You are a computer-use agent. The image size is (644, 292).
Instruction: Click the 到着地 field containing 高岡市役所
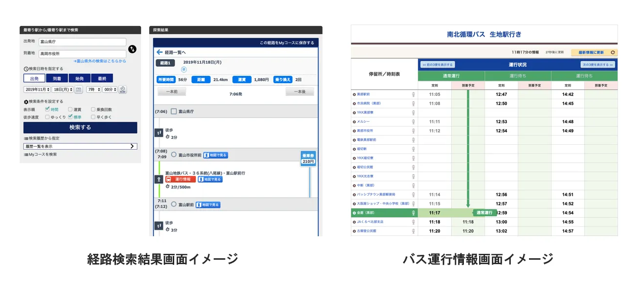click(82, 54)
